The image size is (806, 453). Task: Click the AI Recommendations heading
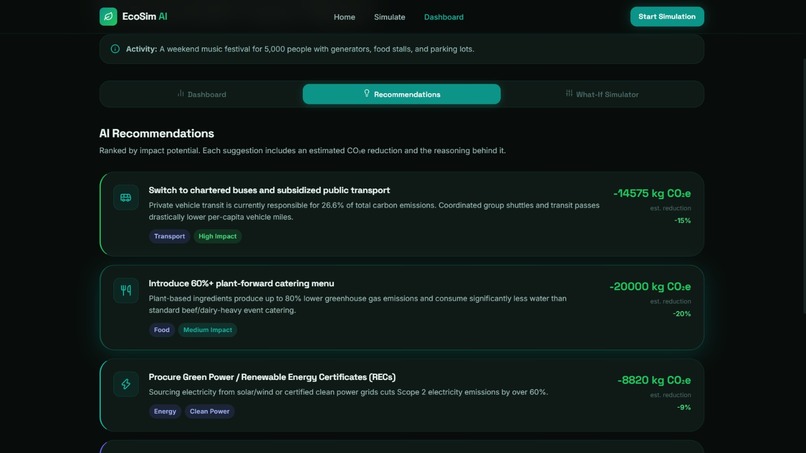click(157, 133)
